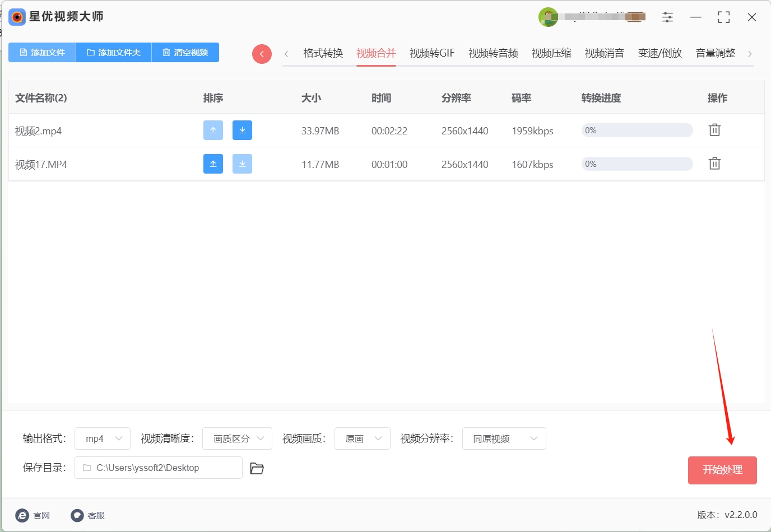Switch to 格式转换 tab

click(323, 53)
